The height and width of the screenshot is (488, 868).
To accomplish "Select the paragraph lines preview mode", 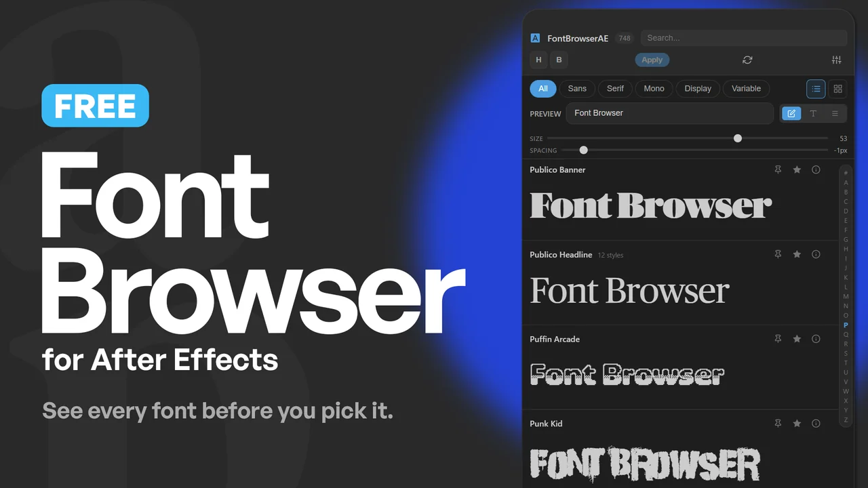I will click(835, 113).
